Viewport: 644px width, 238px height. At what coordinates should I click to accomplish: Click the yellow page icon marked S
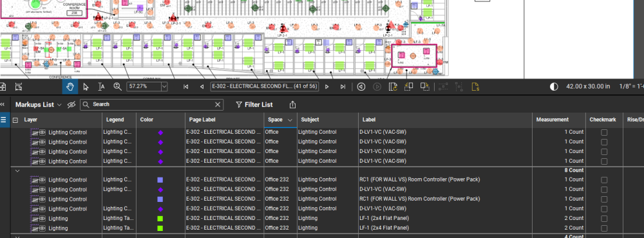[475, 87]
